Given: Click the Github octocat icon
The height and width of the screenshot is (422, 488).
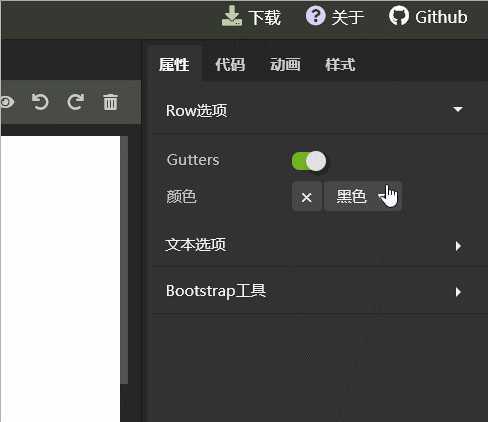Looking at the screenshot, I should (399, 16).
